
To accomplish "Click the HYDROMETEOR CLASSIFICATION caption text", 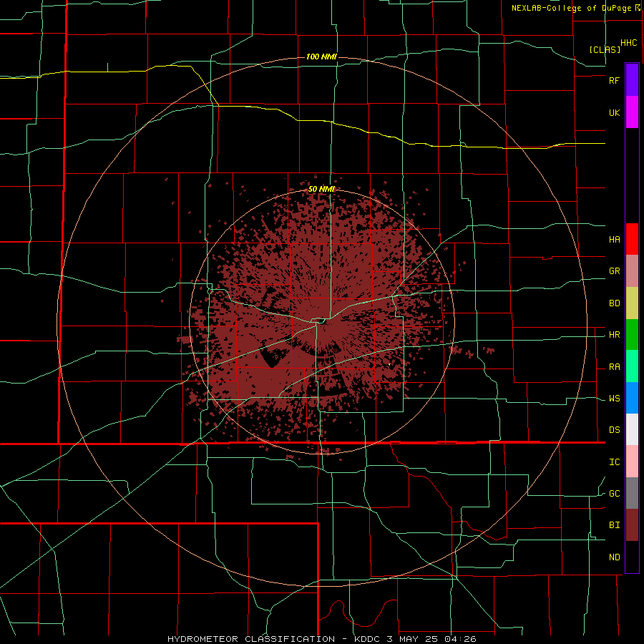I will [251, 639].
